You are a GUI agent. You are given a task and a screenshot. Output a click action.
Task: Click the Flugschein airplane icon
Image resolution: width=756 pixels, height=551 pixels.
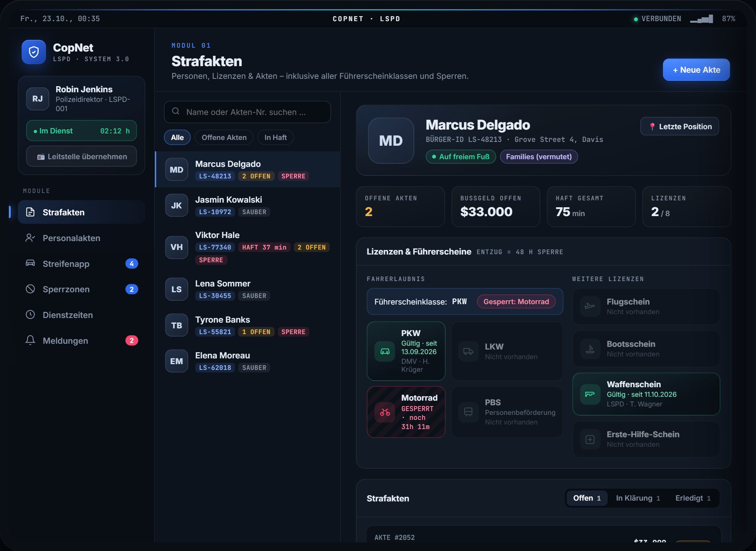coord(590,306)
